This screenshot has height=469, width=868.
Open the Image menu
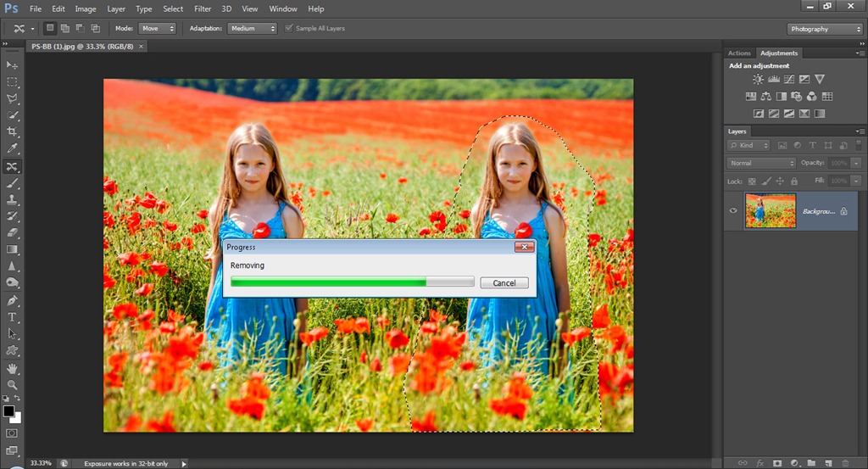[x=86, y=8]
